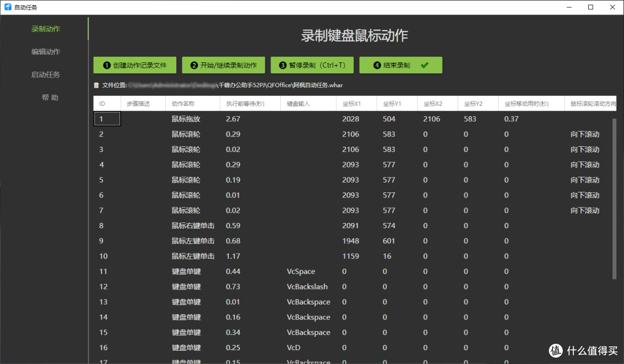This screenshot has width=624, height=364.
Task: Click the X2 coordinate value 2106 in row 1
Action: (x=432, y=119)
